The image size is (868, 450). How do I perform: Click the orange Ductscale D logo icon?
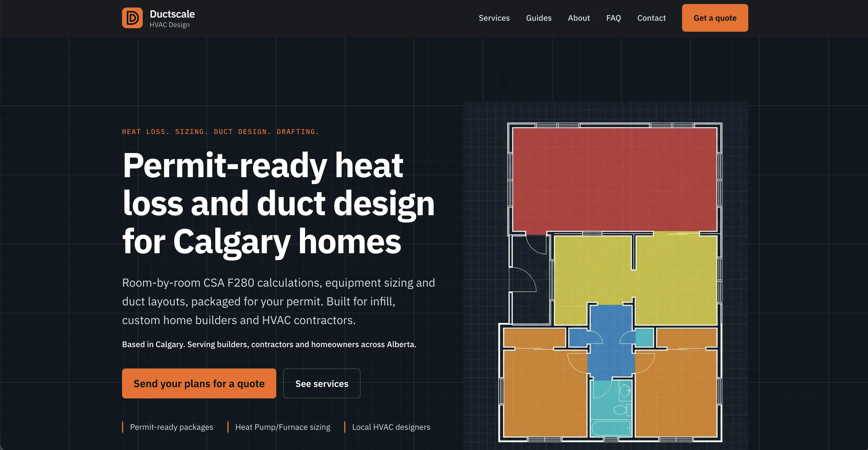pos(132,18)
